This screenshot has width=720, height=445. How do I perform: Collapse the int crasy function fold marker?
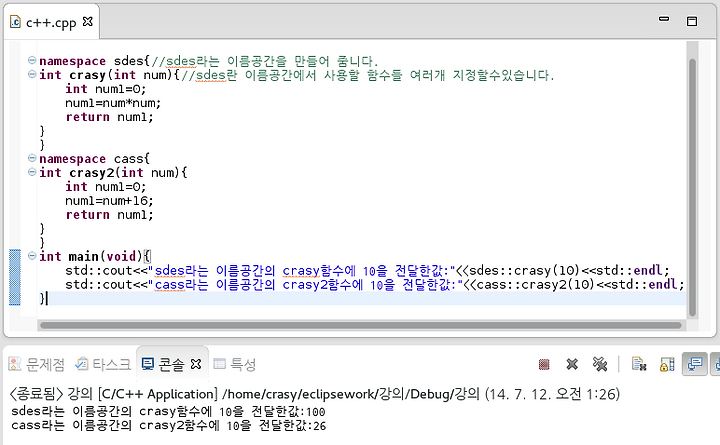click(32, 74)
